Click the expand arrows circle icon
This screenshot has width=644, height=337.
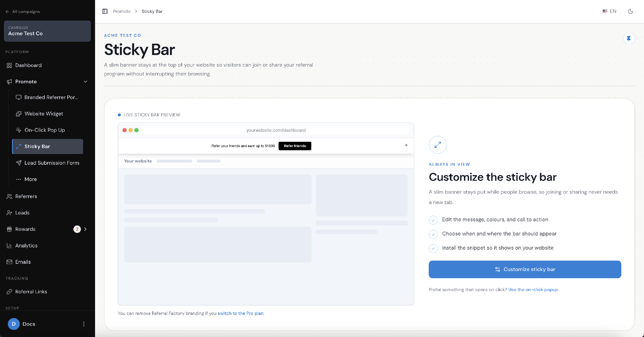(438, 145)
